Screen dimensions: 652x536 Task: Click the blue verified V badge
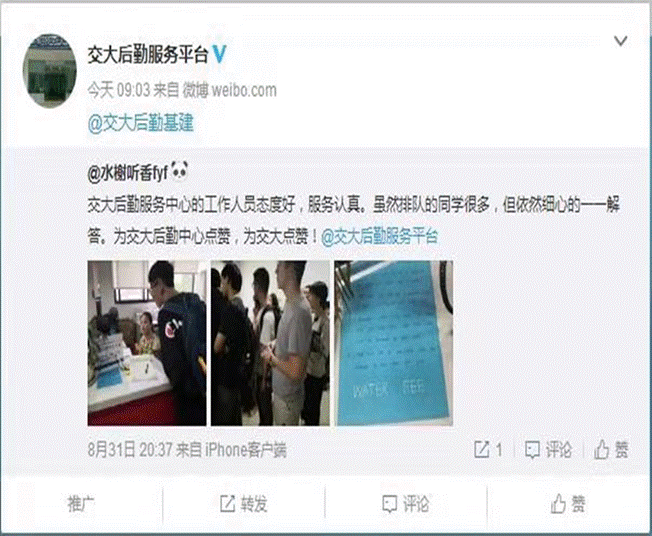(x=220, y=54)
